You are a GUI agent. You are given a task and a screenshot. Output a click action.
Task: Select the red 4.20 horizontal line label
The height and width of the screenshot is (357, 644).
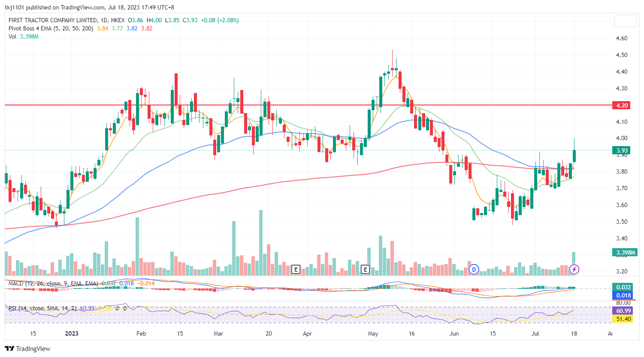(x=622, y=105)
